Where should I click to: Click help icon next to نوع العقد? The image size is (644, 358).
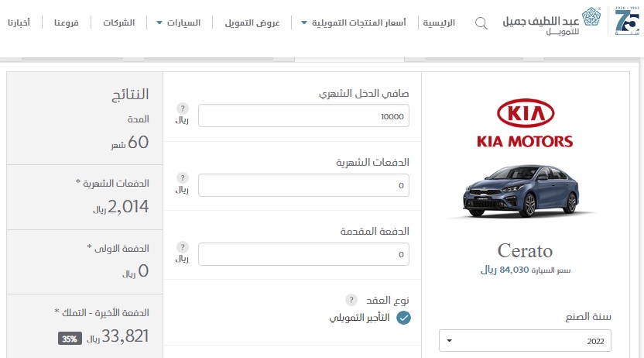click(x=351, y=300)
